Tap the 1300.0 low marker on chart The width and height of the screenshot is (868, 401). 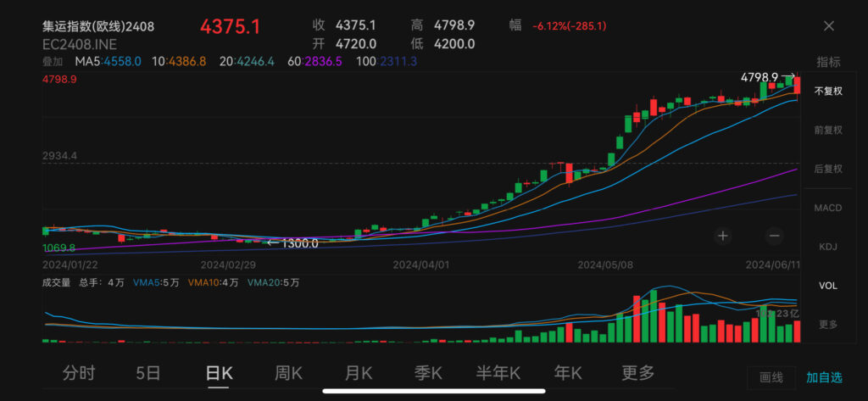coord(292,242)
